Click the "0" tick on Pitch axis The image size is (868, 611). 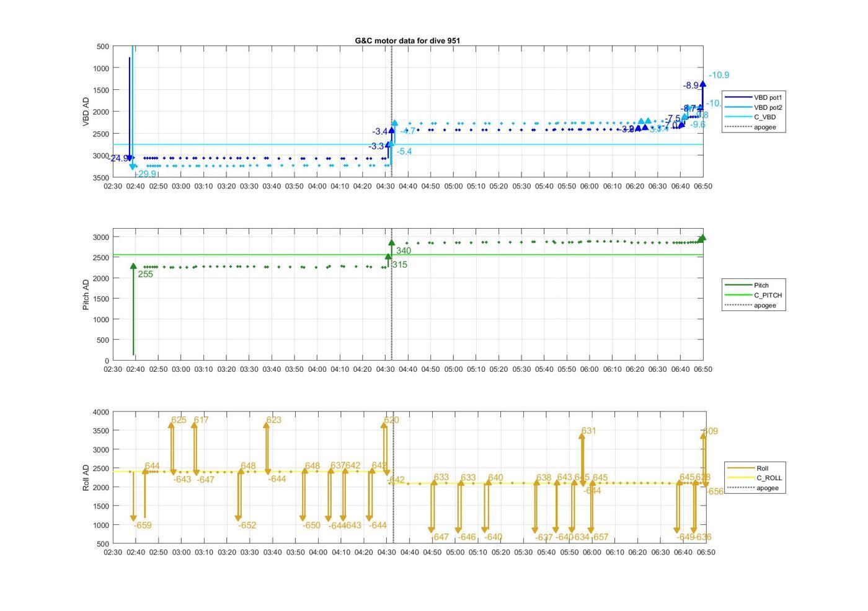click(107, 361)
